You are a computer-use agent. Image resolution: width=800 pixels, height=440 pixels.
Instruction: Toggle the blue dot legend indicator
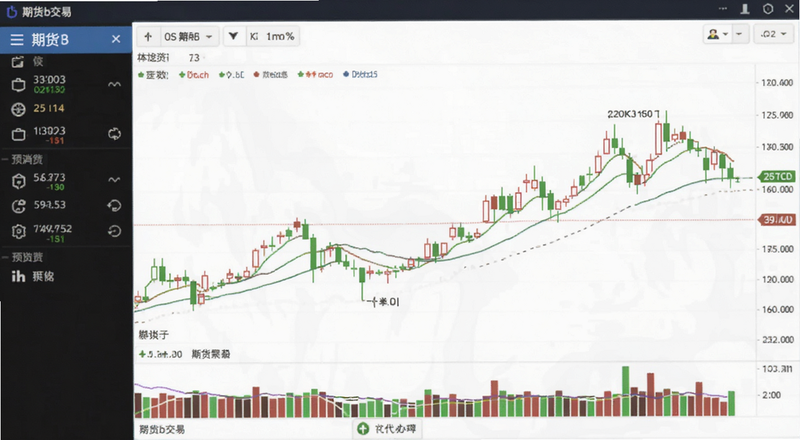click(x=360, y=75)
